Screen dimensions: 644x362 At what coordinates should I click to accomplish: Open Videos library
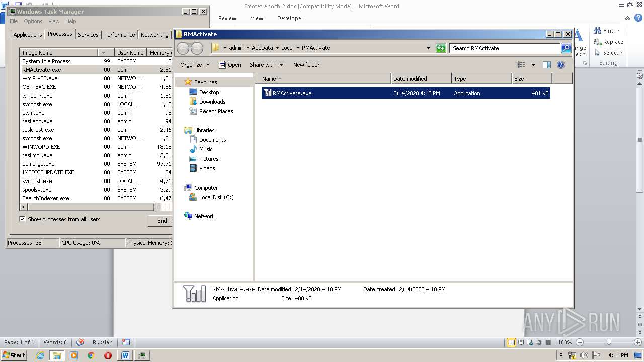coord(207,168)
